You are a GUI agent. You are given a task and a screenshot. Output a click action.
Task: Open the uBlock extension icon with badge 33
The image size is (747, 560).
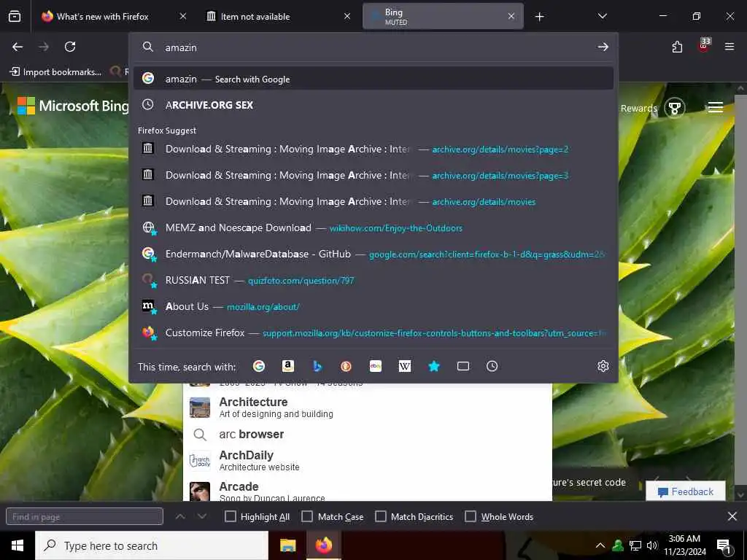click(x=704, y=46)
